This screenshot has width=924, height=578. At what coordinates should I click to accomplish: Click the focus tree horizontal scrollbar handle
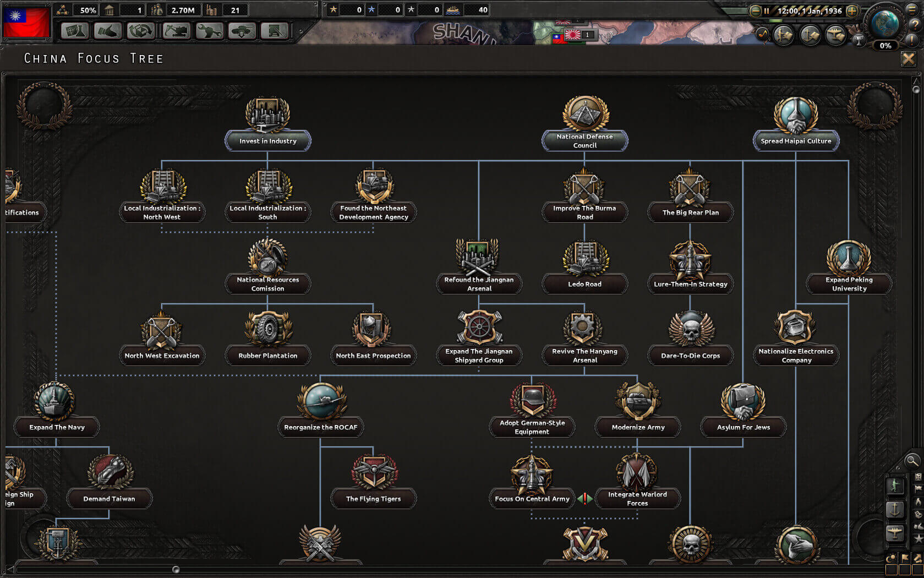click(175, 568)
